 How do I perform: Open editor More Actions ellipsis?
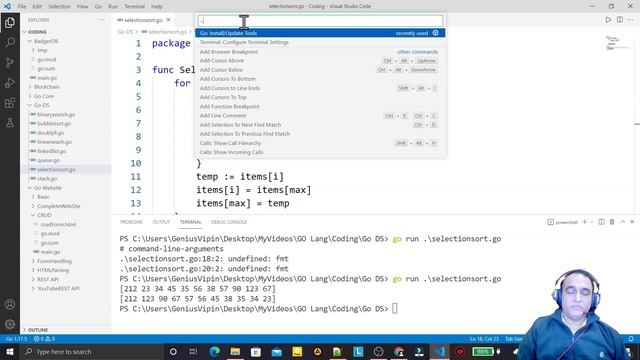(x=631, y=20)
